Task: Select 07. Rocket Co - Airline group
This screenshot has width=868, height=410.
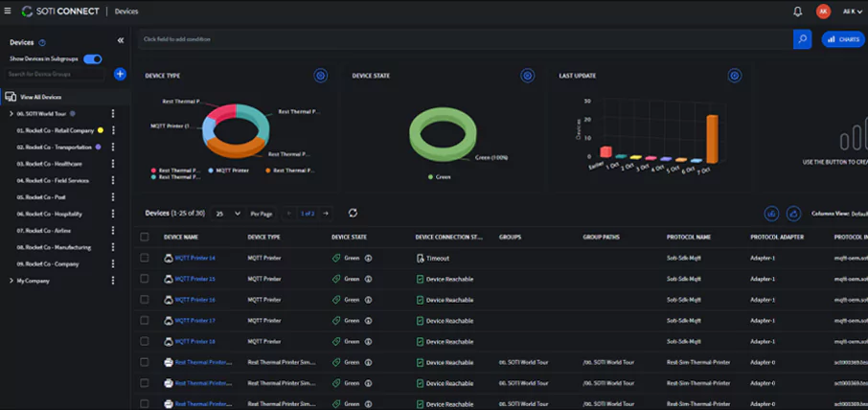Action: click(44, 230)
